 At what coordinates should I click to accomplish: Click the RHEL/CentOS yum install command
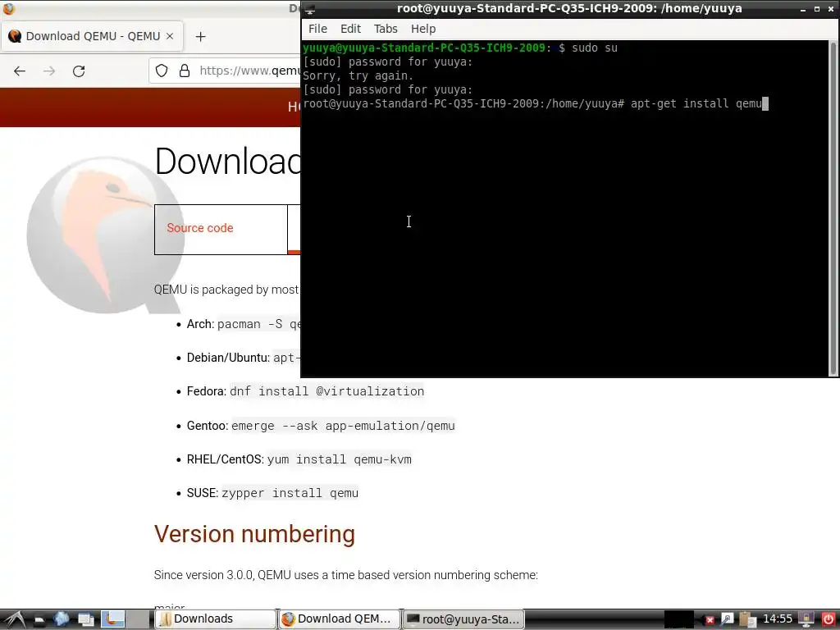coord(339,459)
